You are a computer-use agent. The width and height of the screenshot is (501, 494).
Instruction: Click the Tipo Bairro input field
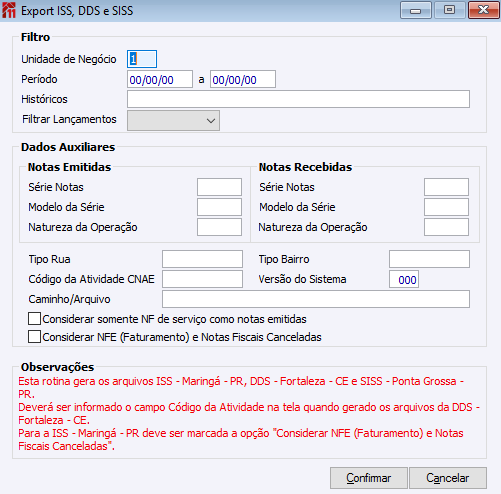[x=429, y=259]
